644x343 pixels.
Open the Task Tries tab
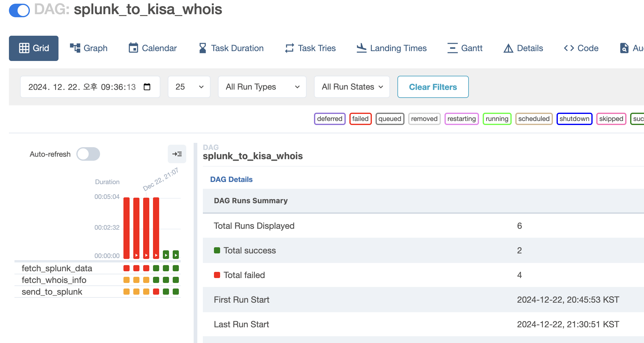(310, 48)
